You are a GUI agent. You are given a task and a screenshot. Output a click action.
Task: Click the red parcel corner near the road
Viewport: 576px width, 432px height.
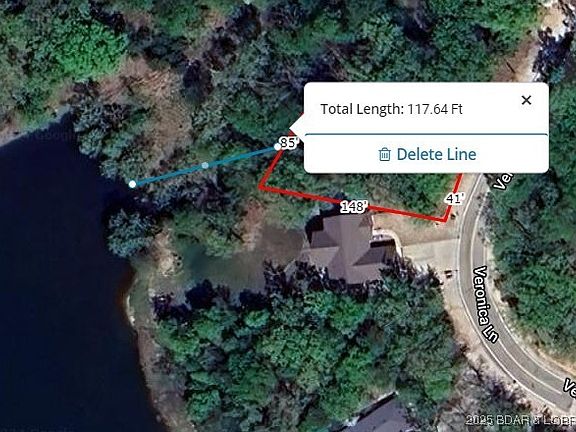445,221
